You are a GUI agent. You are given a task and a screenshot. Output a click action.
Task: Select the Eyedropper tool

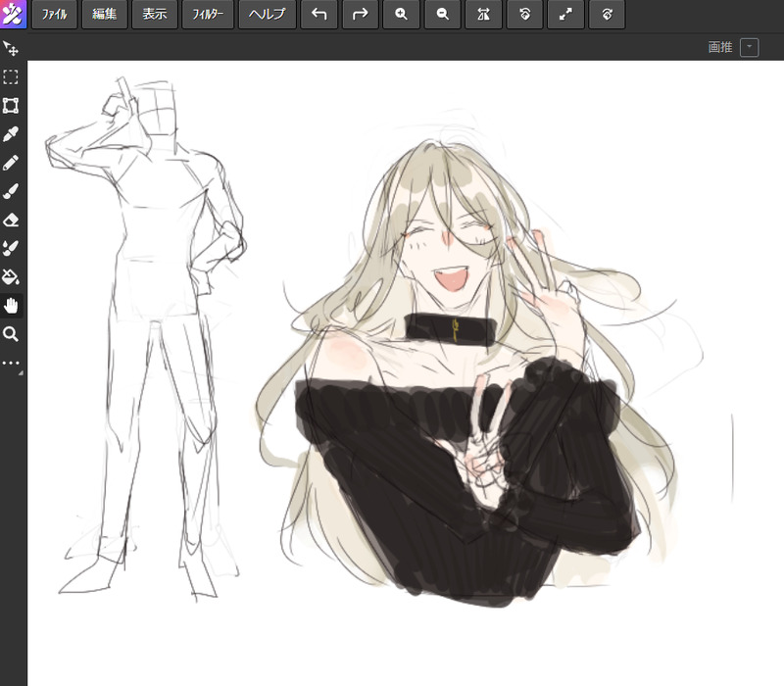(11, 134)
